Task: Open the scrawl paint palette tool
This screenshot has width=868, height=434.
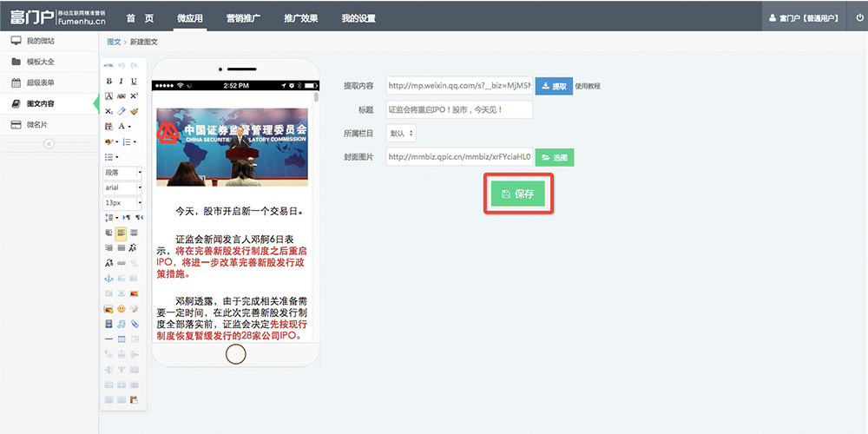Action: 134,308
